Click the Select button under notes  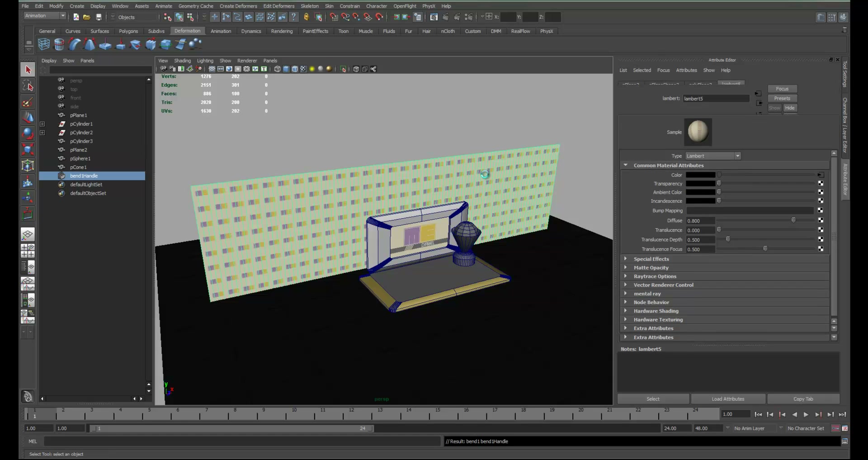coord(653,399)
